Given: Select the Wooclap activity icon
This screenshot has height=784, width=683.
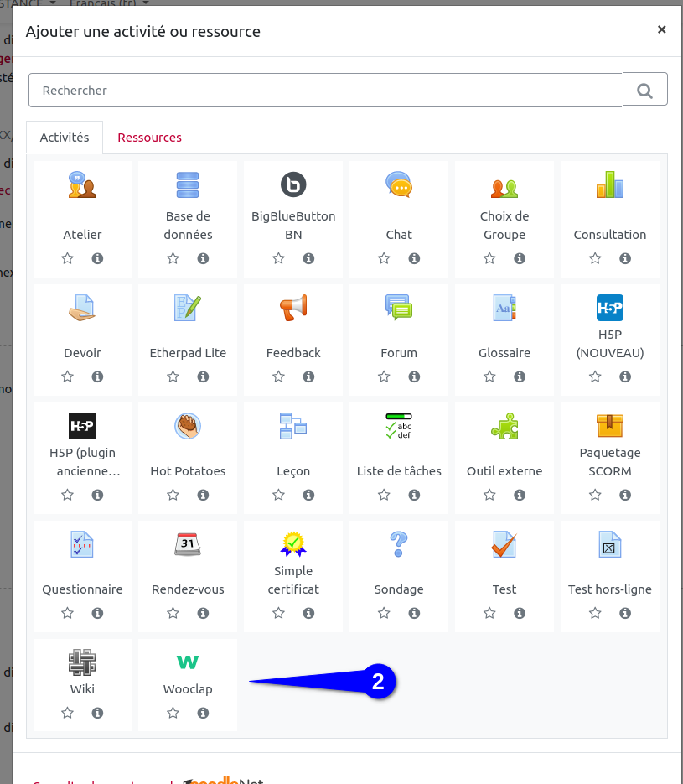Looking at the screenshot, I should 188,662.
